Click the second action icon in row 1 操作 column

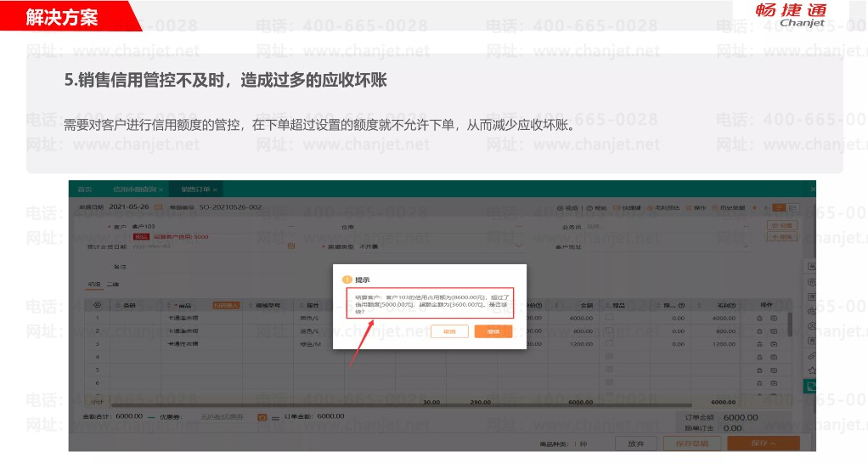click(x=774, y=319)
